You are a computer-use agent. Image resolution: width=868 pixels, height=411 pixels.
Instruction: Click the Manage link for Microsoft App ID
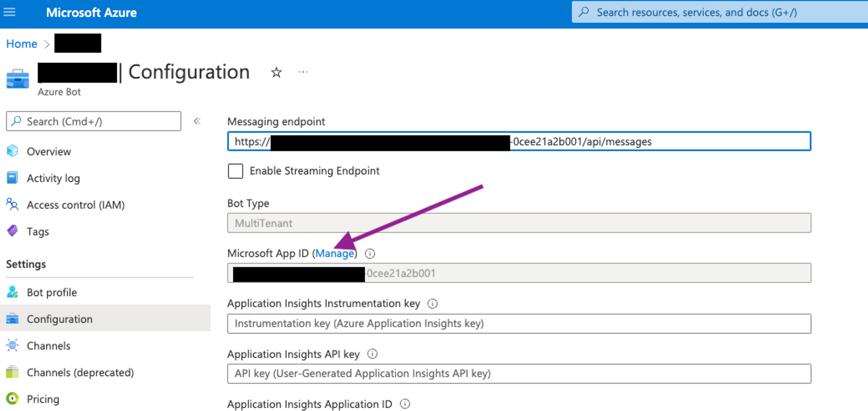point(335,254)
